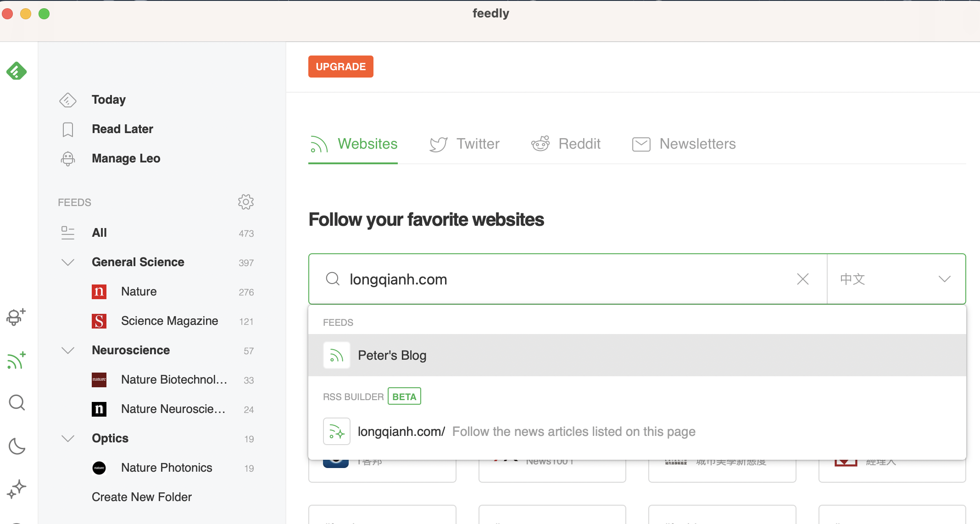Switch to the Twitter tab
This screenshot has width=980, height=524.
point(464,144)
